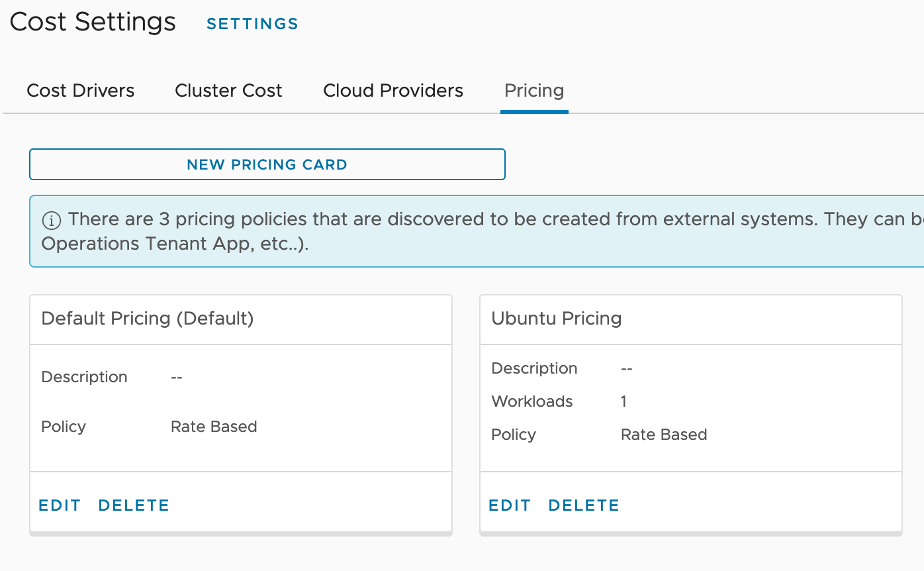
Task: Click the Policy label in Ubuntu Pricing card
Action: pos(514,435)
